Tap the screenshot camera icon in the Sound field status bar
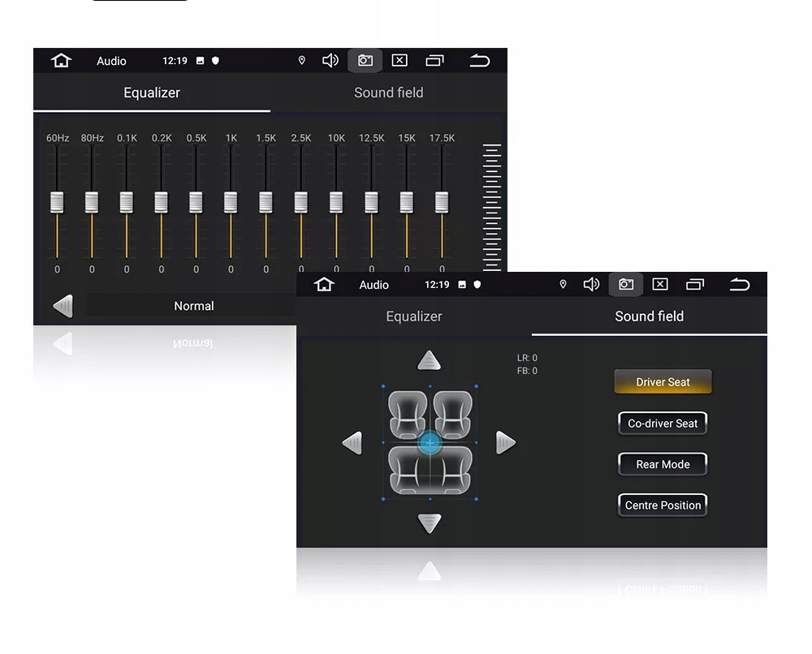The image size is (812, 654). point(625,284)
